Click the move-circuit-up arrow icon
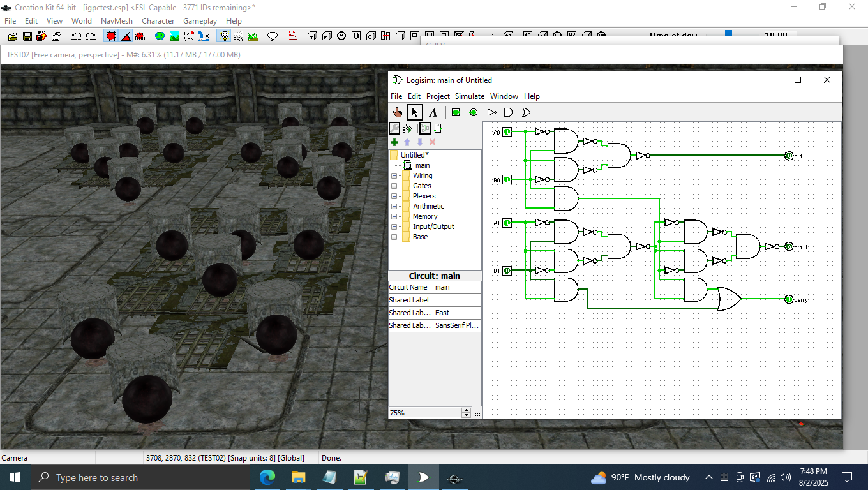 (407, 142)
